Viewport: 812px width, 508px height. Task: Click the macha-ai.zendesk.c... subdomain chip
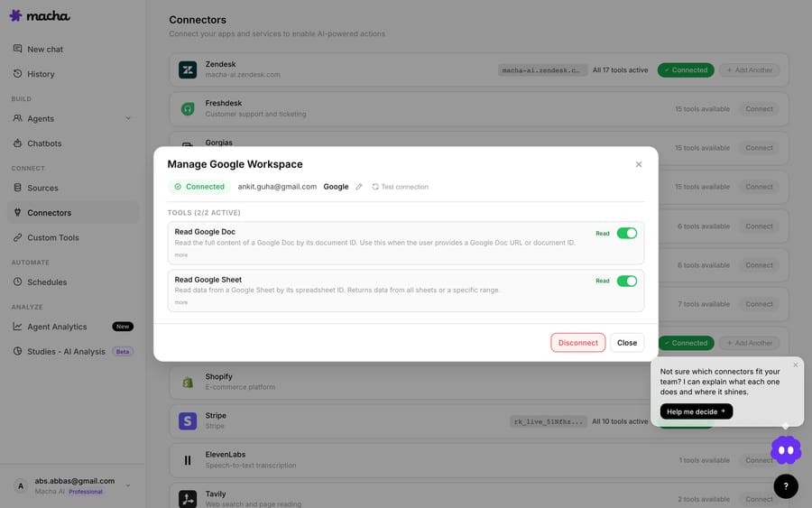[x=543, y=69]
